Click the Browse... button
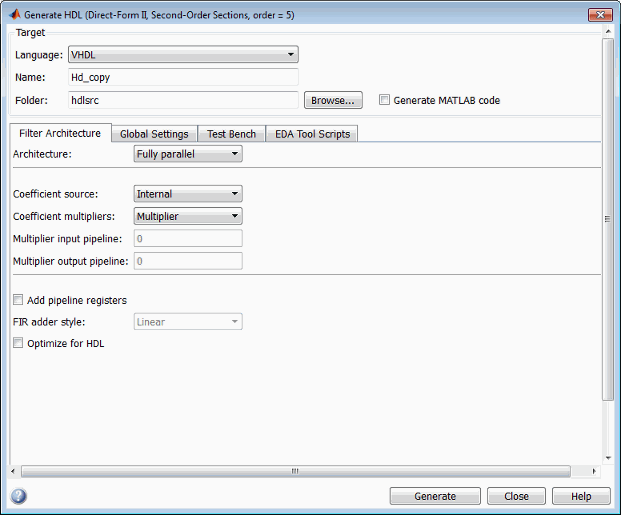This screenshot has width=621, height=515. click(x=333, y=100)
